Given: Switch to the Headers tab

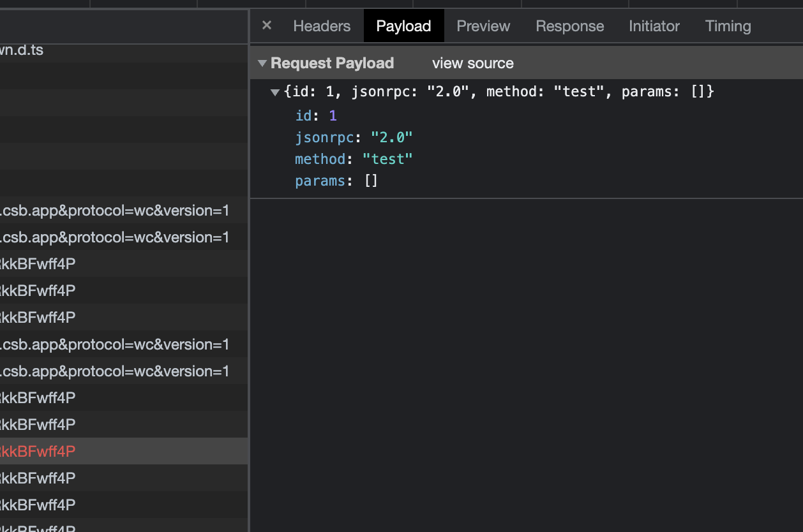Looking at the screenshot, I should pos(322,26).
